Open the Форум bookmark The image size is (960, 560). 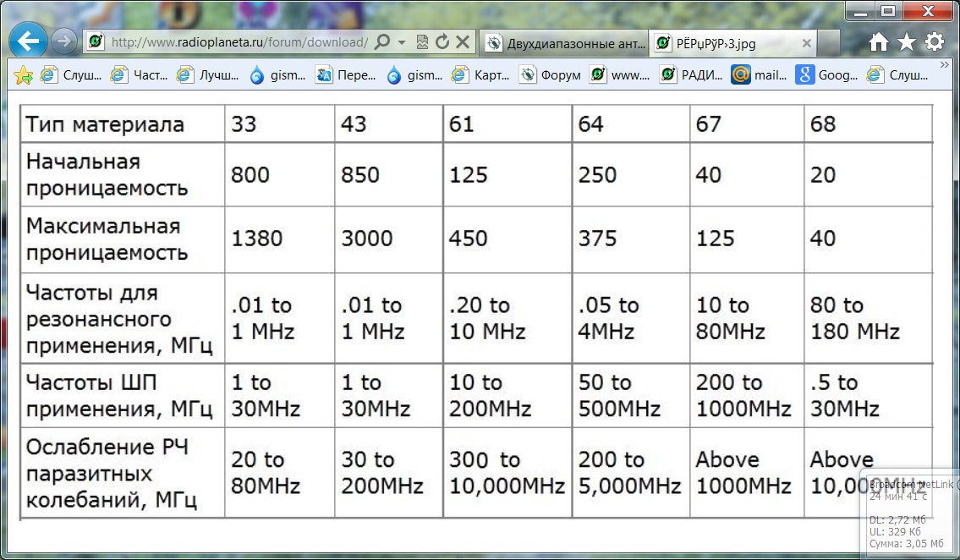551,75
